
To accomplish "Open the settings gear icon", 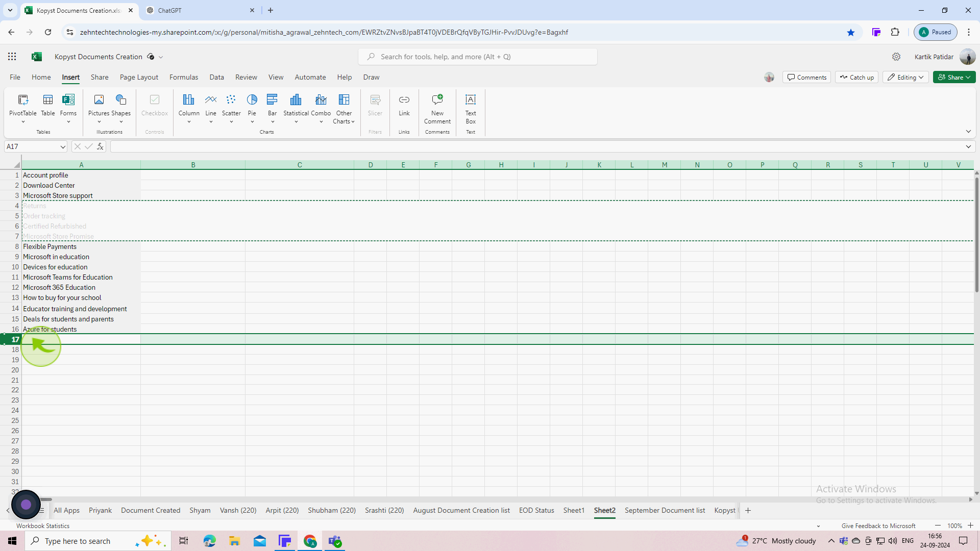I will tap(896, 57).
